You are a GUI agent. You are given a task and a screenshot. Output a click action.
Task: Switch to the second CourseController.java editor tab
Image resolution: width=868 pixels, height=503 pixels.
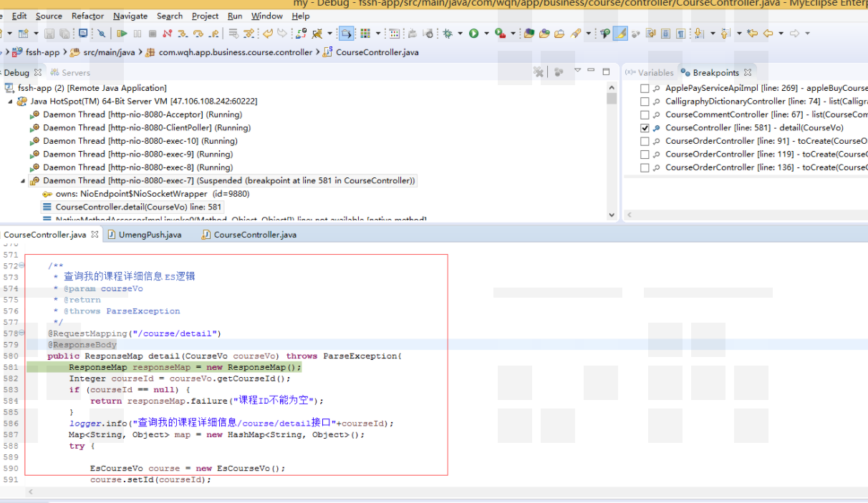coord(249,235)
